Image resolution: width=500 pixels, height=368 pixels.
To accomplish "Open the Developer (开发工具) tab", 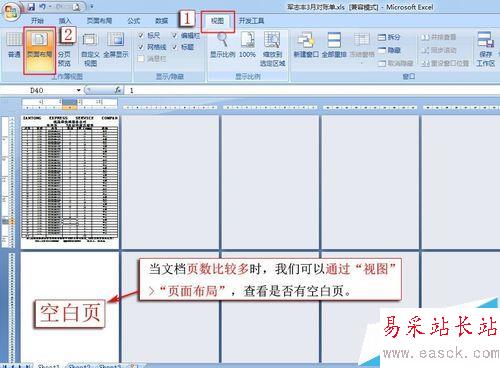I will pos(251,21).
